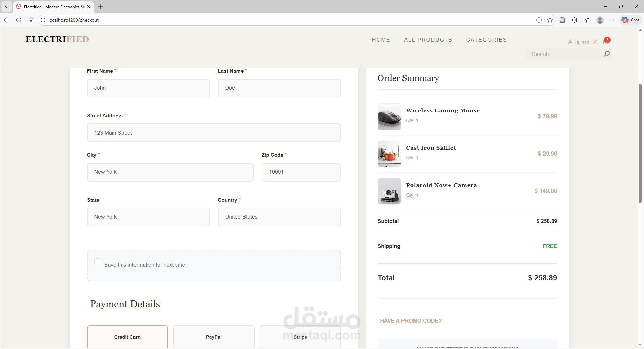Click the logout X next to Hi, asd
This screenshot has width=644, height=349.
click(x=595, y=42)
